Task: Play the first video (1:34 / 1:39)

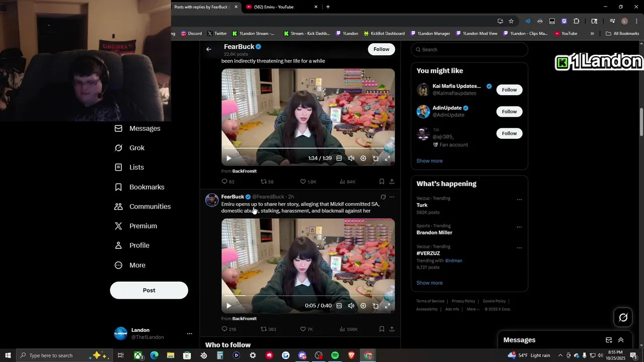Action: 229,158
